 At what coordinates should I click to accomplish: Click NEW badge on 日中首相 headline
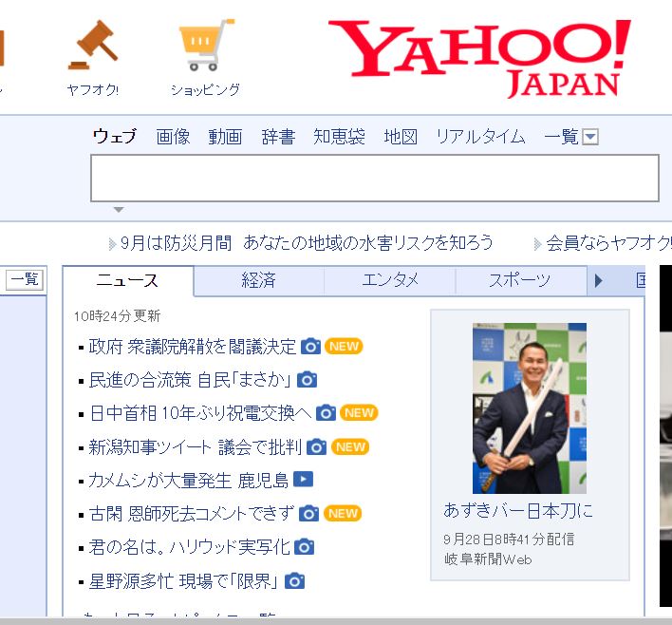pos(359,413)
